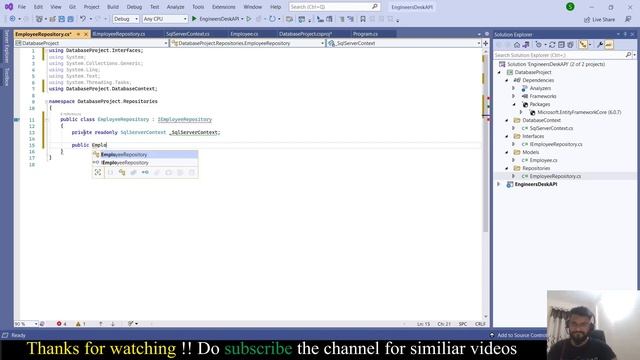Collapse the DatabaseProject tree node
Viewport: 640px width, 360px height.
pos(499,72)
